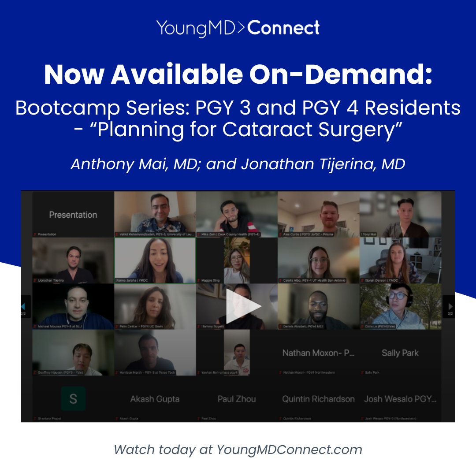Select Jonathan Tijerina's video tile
The image size is (476, 476).
coord(73,260)
